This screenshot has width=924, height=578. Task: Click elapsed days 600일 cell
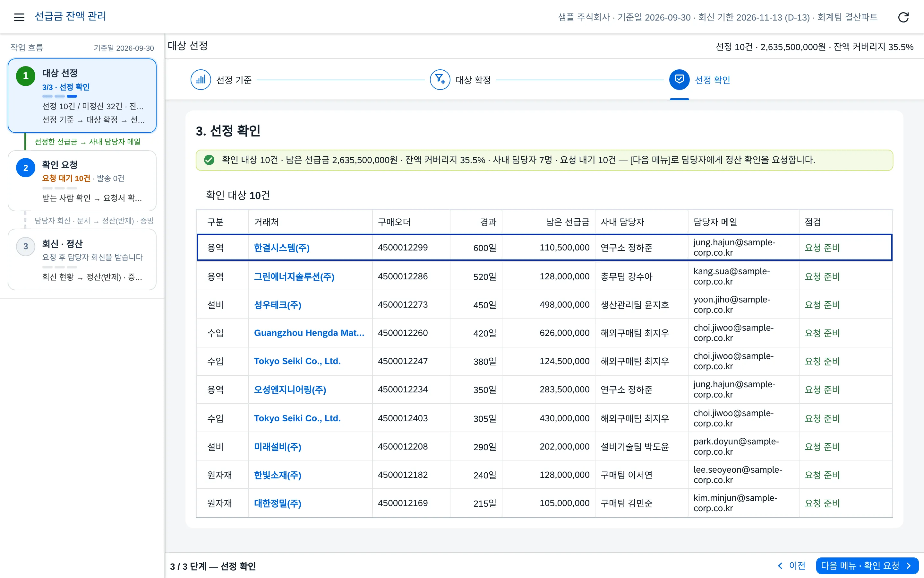(484, 248)
